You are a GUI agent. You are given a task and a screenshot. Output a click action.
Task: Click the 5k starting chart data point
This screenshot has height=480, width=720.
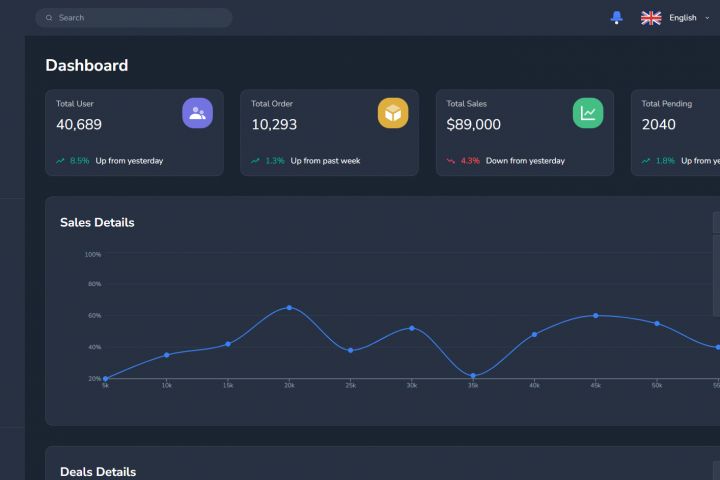[x=105, y=378]
